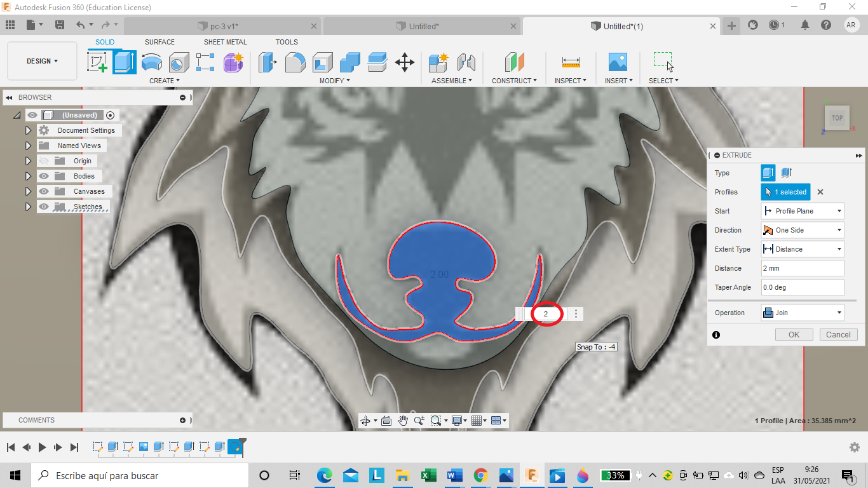Image resolution: width=868 pixels, height=488 pixels.
Task: Switch to the SURFACE tab
Action: coord(159,42)
